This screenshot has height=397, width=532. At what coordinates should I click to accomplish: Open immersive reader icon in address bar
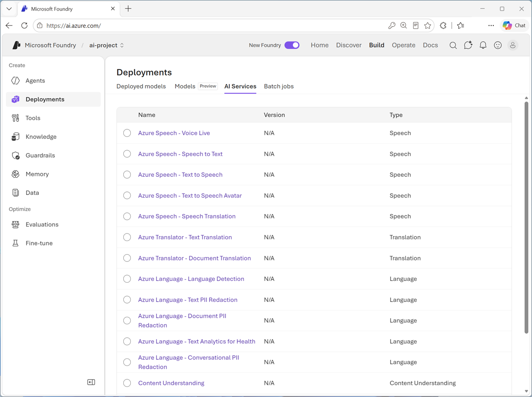click(415, 26)
